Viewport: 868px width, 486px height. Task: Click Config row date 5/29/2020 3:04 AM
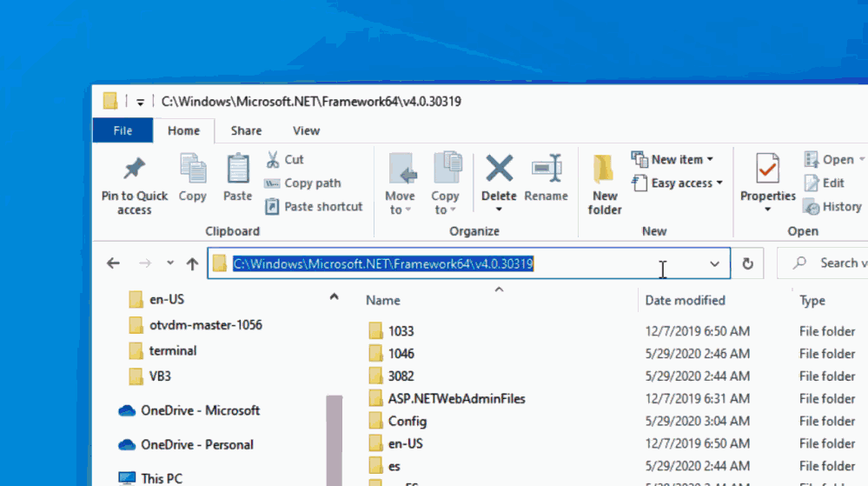[698, 421]
